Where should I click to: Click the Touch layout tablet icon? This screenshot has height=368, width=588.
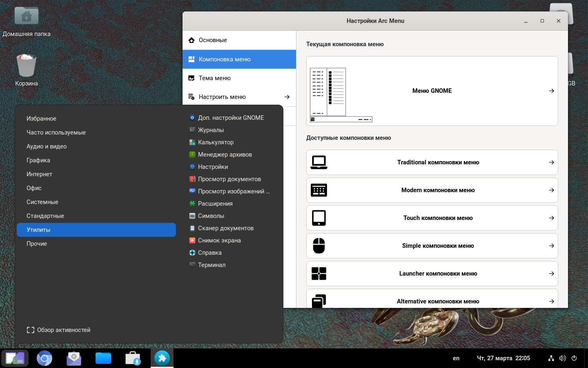319,218
